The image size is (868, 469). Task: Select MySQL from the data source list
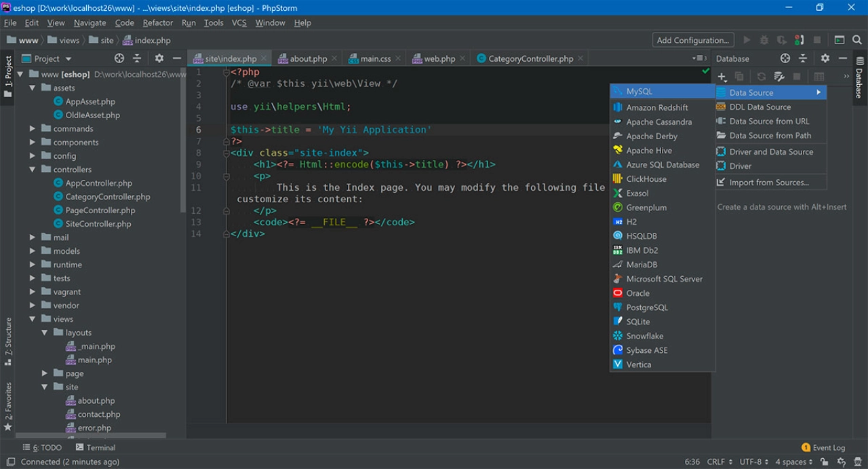click(x=663, y=91)
